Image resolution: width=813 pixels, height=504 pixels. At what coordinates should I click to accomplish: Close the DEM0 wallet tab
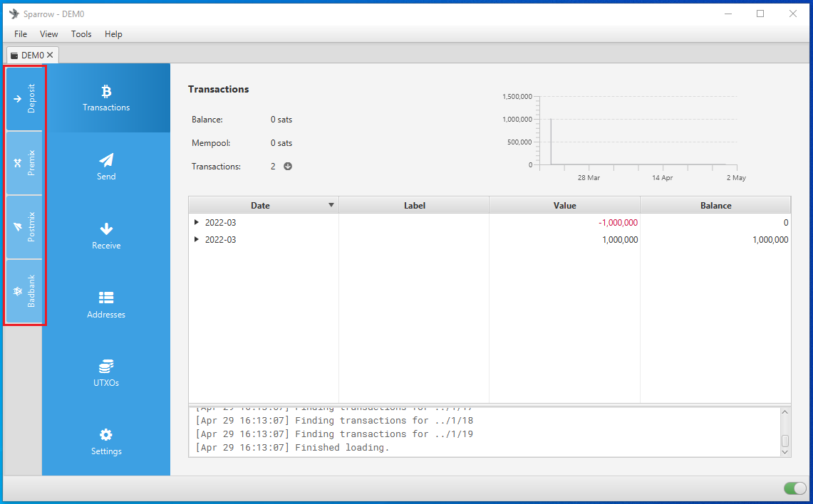(x=50, y=55)
